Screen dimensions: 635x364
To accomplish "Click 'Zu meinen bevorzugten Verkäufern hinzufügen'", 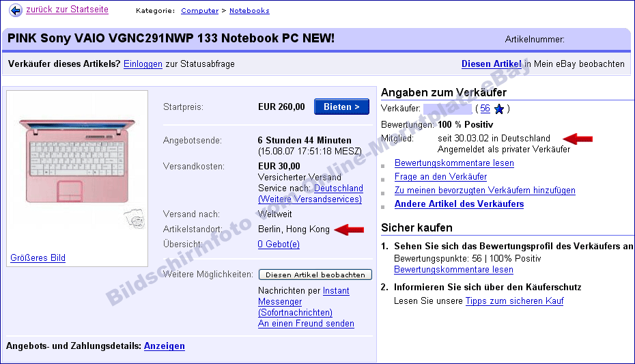I will [485, 191].
